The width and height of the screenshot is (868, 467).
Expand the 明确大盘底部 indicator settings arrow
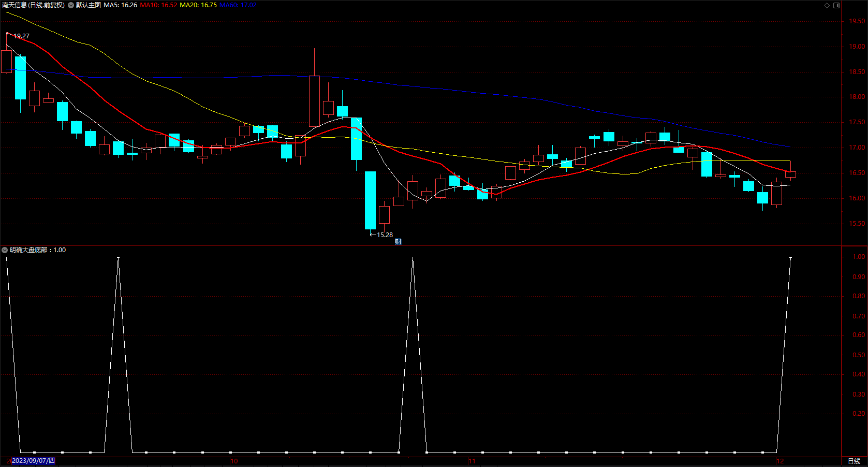click(x=5, y=250)
